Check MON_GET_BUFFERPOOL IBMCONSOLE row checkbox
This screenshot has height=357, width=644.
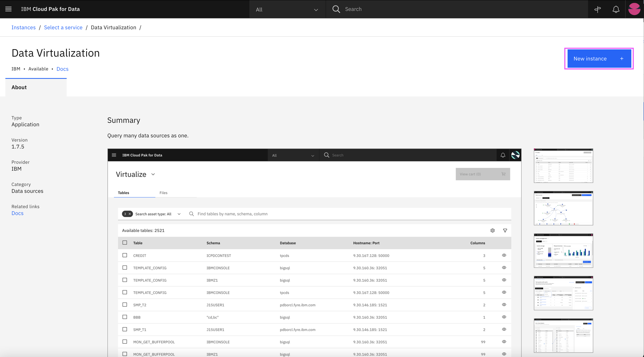click(125, 342)
